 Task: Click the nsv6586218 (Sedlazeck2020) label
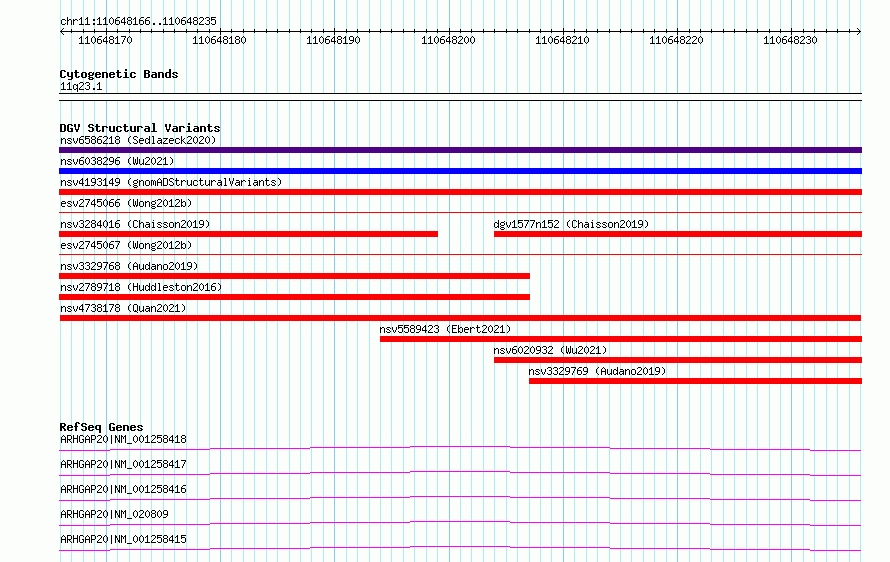click(x=138, y=140)
